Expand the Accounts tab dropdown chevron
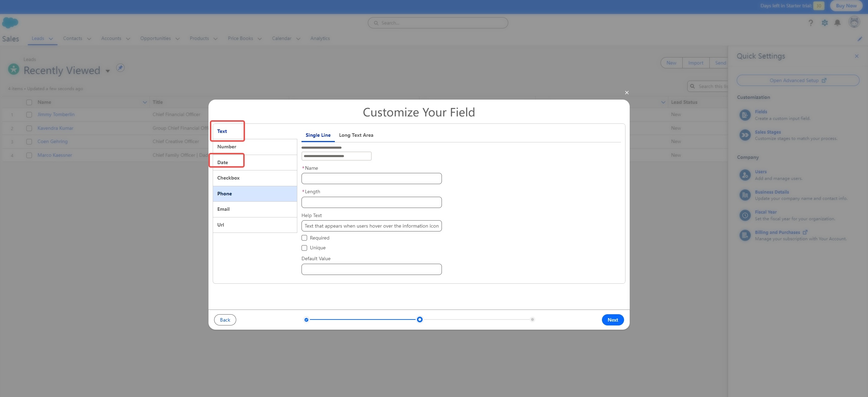Screen dimensions: 868x397 coord(128,39)
